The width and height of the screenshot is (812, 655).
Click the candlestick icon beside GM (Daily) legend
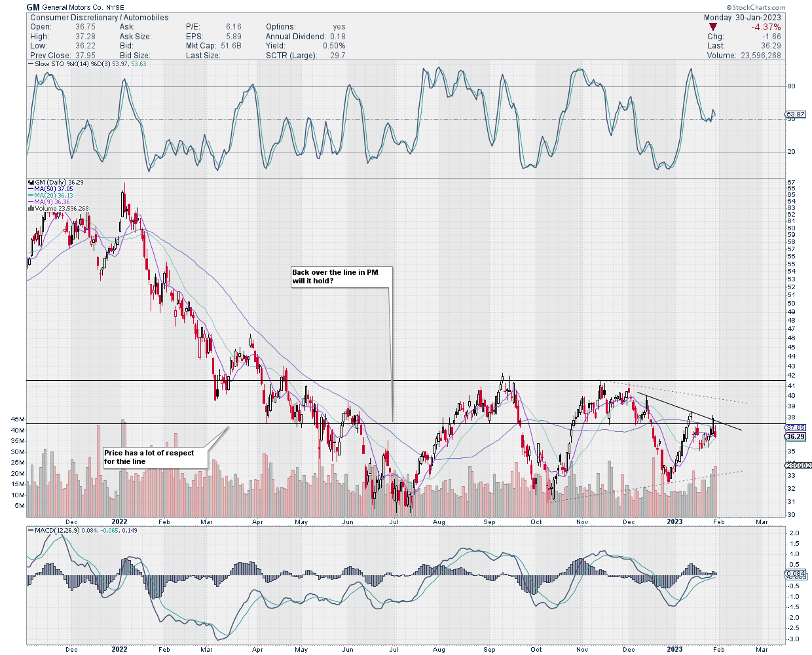click(x=31, y=183)
